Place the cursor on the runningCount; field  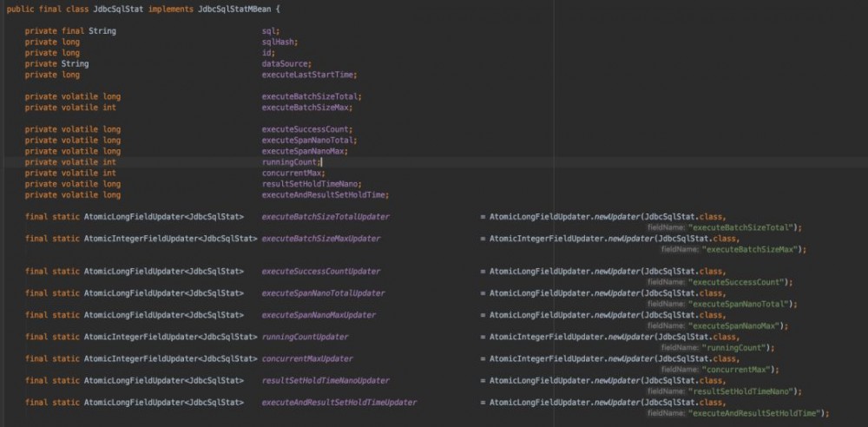coord(291,162)
